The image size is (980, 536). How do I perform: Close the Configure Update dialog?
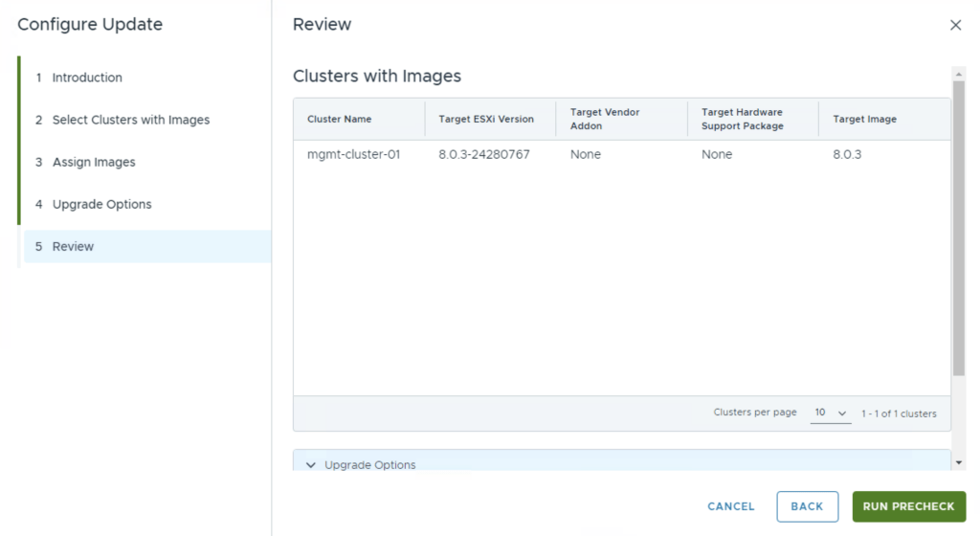955,25
